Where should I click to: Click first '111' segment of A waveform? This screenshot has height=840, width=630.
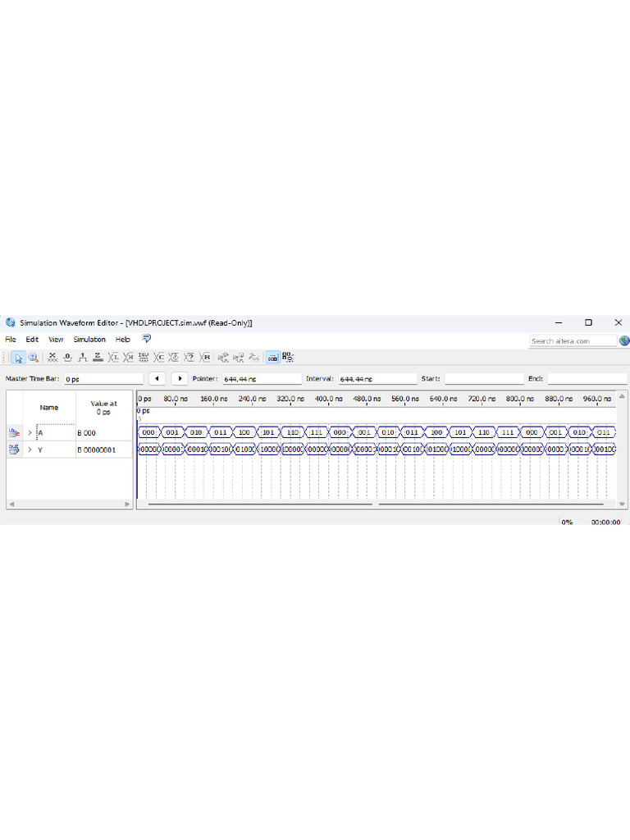coord(317,432)
